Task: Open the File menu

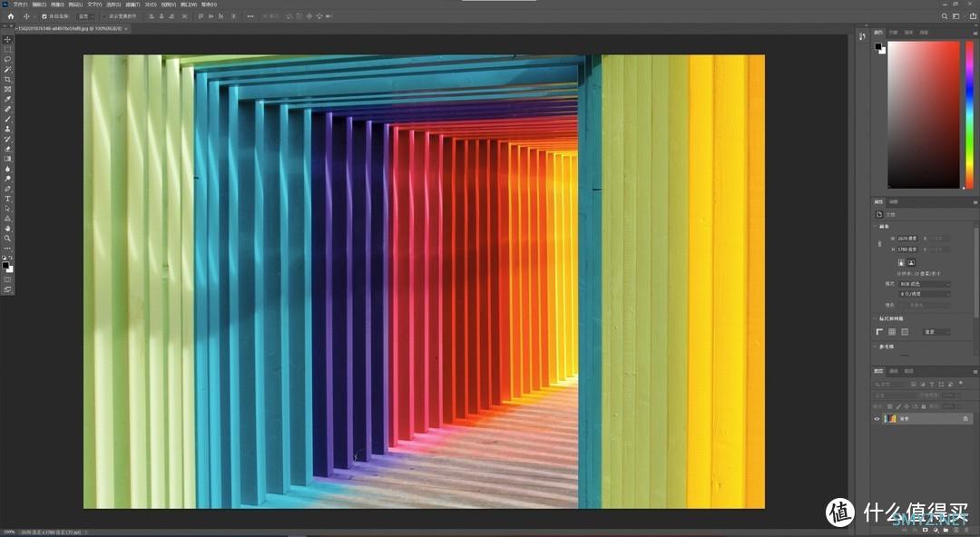Action: pyautogui.click(x=21, y=5)
